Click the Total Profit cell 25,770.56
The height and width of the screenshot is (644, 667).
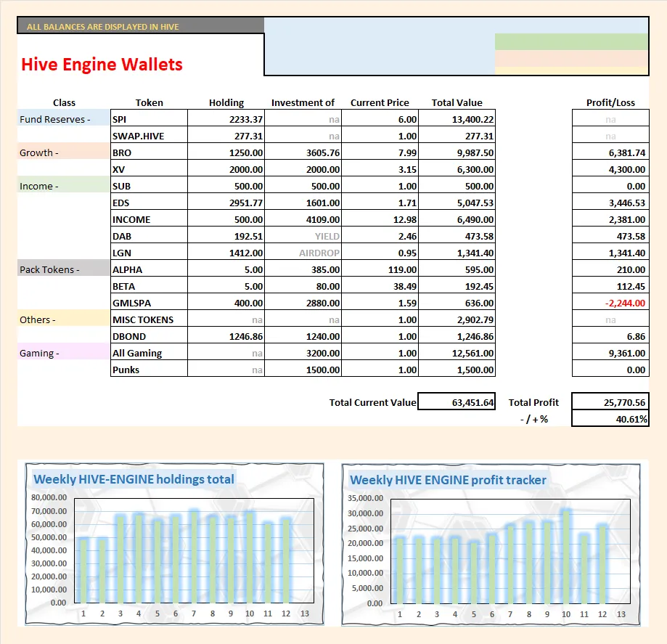[610, 402]
